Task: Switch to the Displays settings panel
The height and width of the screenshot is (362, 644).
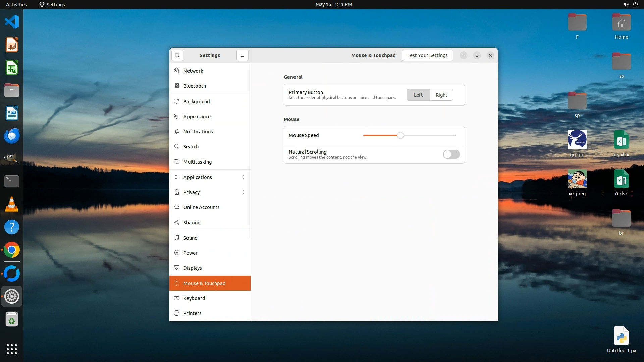Action: tap(193, 268)
